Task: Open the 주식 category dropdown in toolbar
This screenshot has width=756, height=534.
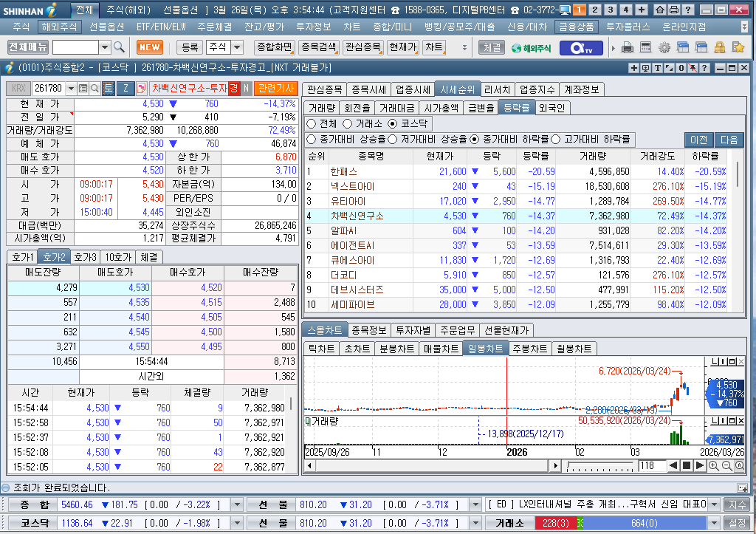Action: 237,47
